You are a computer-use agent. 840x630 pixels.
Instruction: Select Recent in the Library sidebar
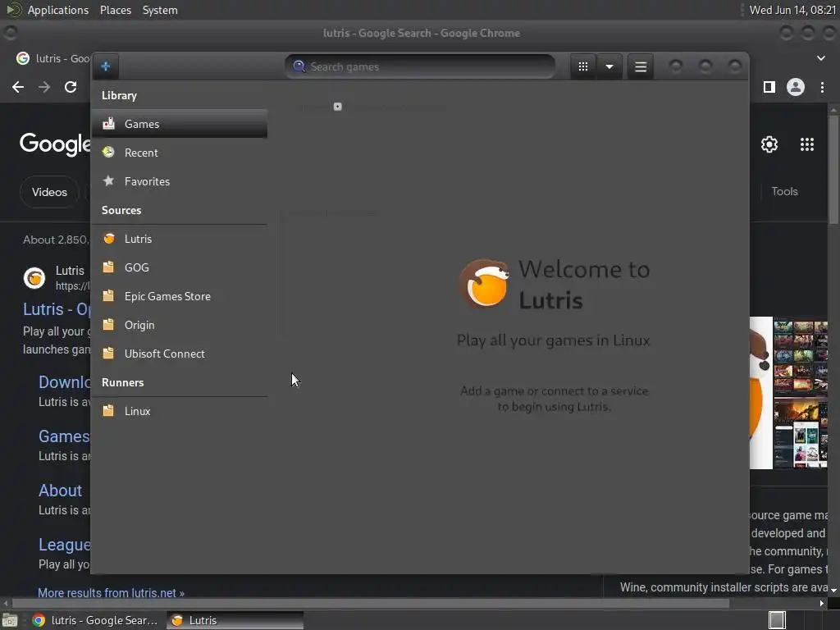[x=180, y=153]
